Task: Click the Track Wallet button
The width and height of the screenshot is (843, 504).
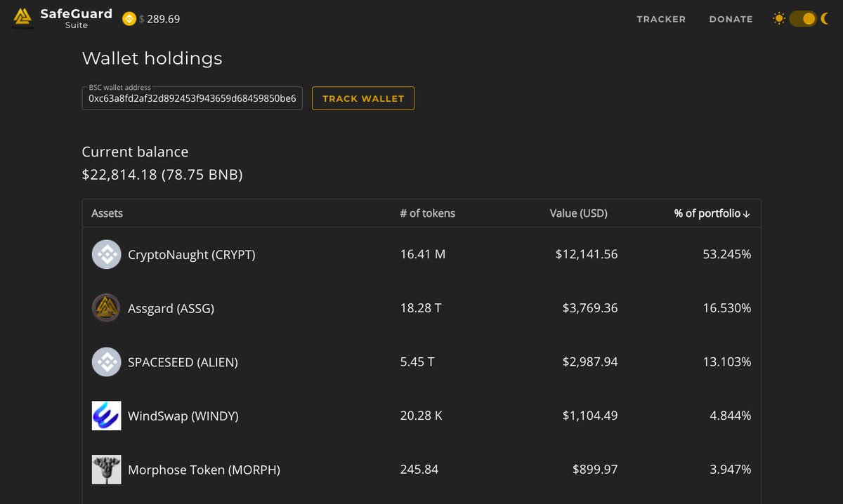Action: pos(363,98)
